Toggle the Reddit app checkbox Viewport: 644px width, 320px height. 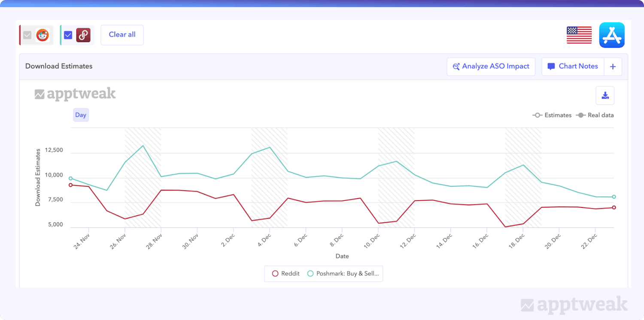tap(27, 35)
